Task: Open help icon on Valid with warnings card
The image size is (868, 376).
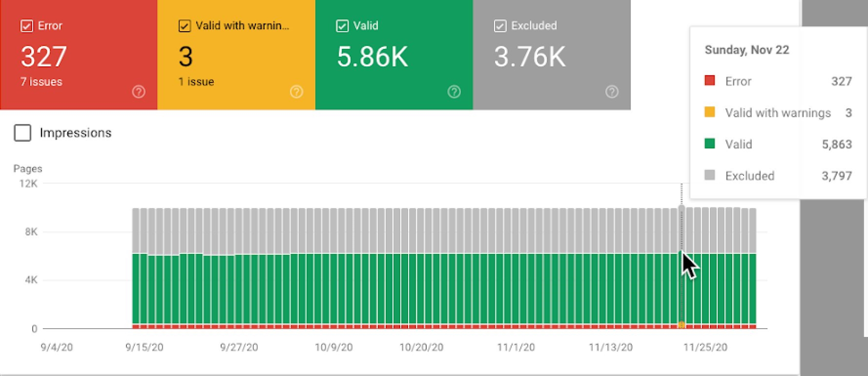Action: [296, 92]
